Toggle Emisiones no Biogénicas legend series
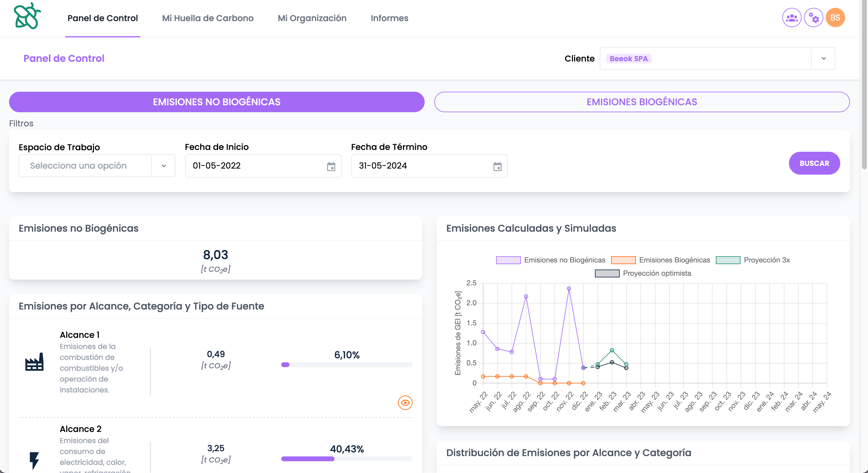Image resolution: width=868 pixels, height=473 pixels. (550, 260)
